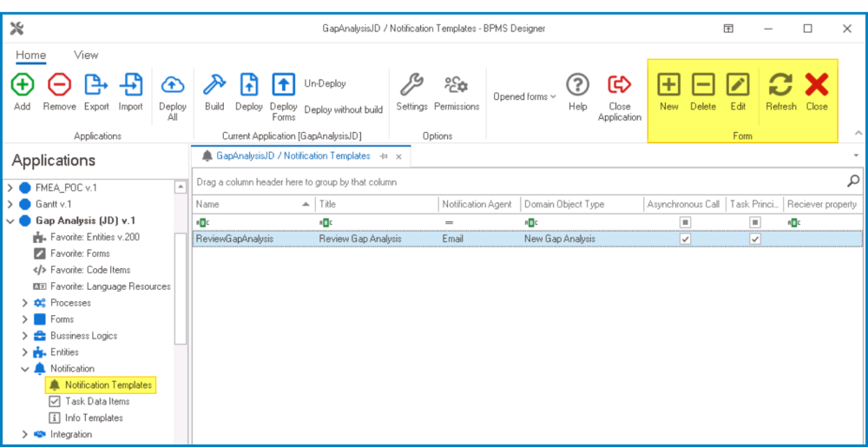Click the Delete form minus icon
This screenshot has height=447, width=868.
point(703,85)
